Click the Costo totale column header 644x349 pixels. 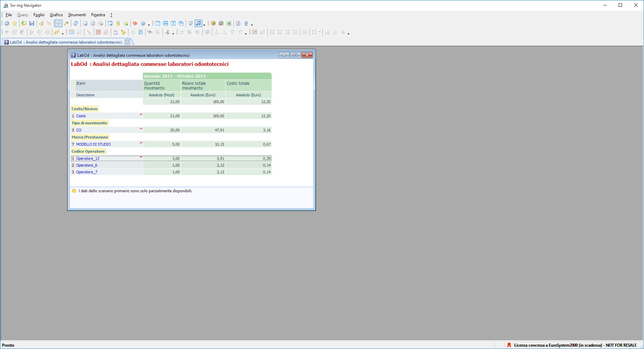(x=248, y=85)
